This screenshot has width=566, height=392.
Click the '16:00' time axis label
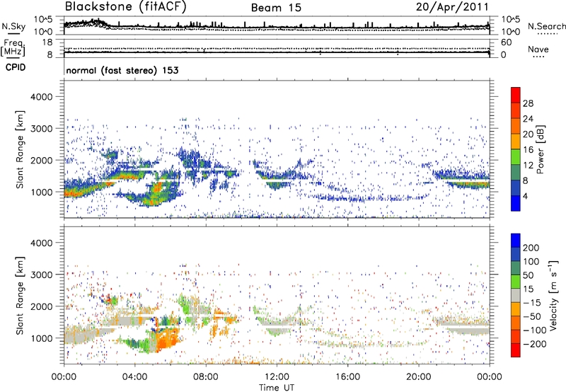(x=347, y=377)
